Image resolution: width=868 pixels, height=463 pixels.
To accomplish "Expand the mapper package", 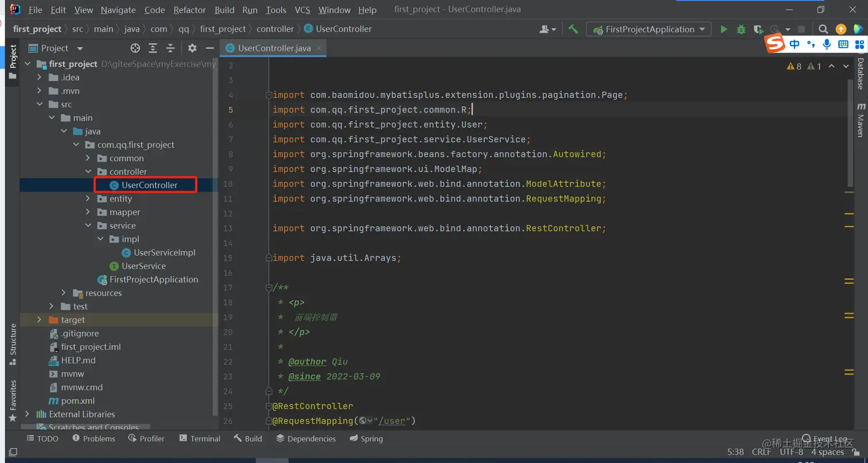I will coord(88,212).
